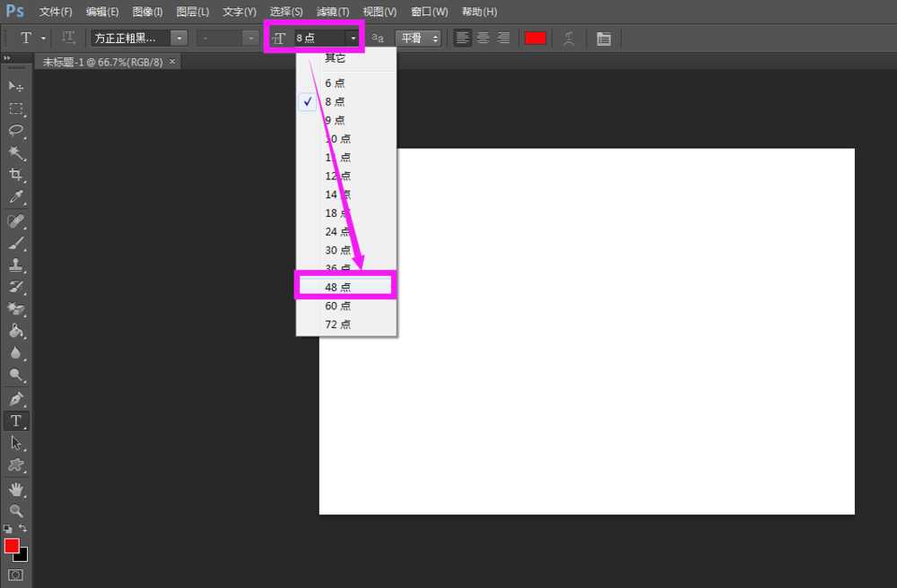Expand the anti-aliasing 平滑 dropdown
The height and width of the screenshot is (588, 897).
coord(419,38)
